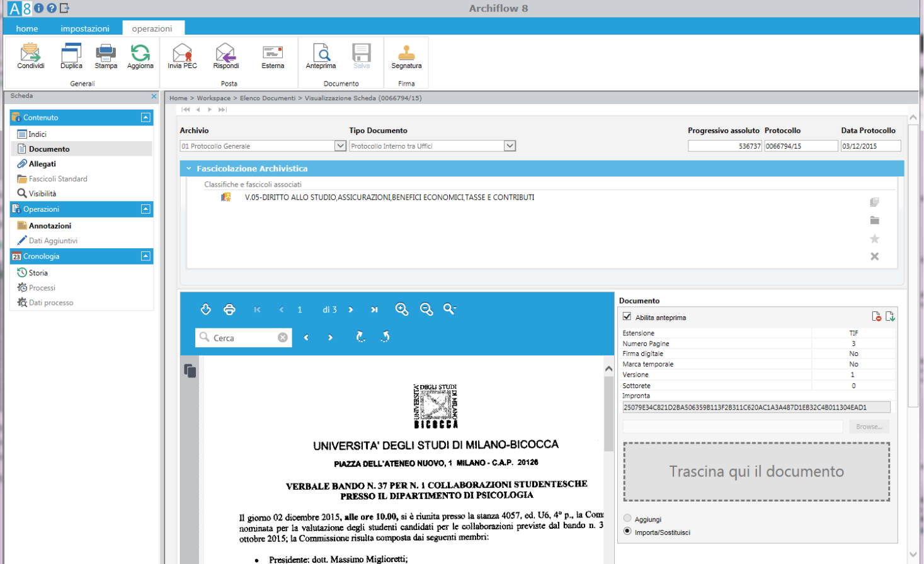924x564 pixels.
Task: Click the Data Protocollo field
Action: 870,146
